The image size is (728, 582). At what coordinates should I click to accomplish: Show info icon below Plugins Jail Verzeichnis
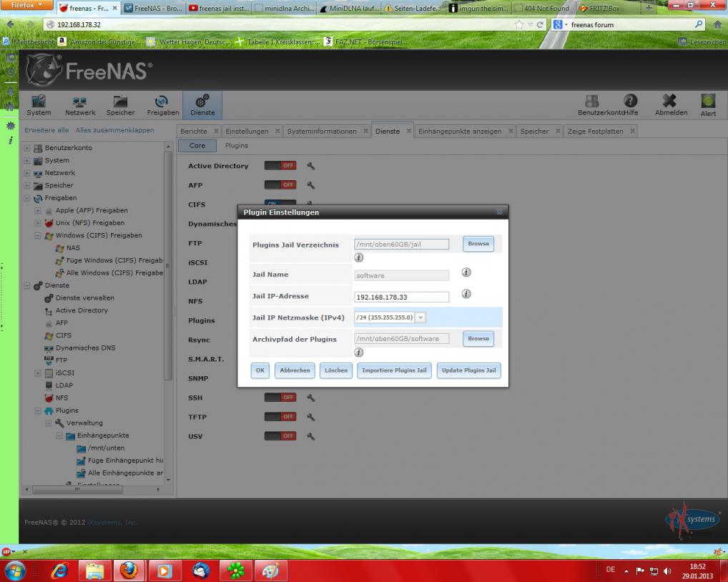tap(358, 257)
